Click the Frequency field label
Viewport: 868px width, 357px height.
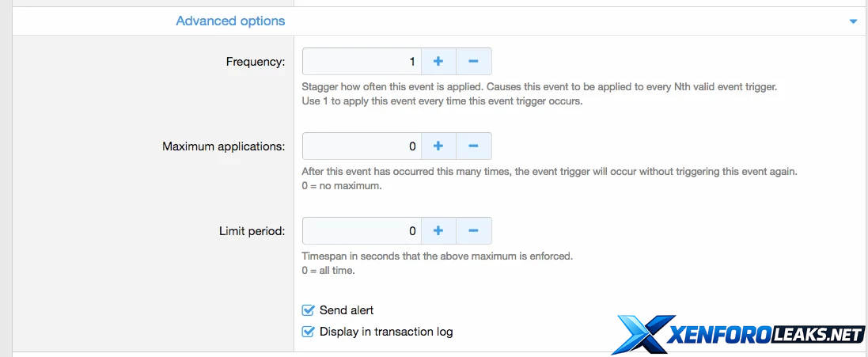pyautogui.click(x=255, y=62)
